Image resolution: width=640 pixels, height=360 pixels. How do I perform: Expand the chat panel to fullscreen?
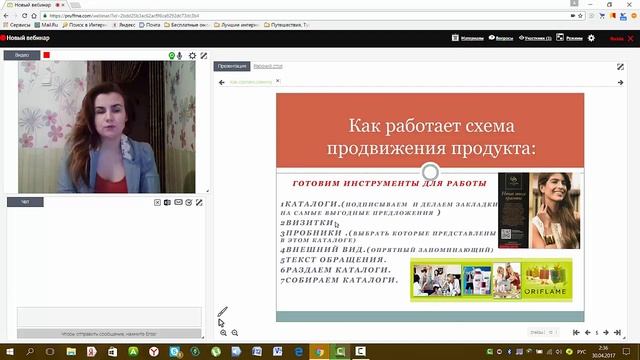[199, 202]
